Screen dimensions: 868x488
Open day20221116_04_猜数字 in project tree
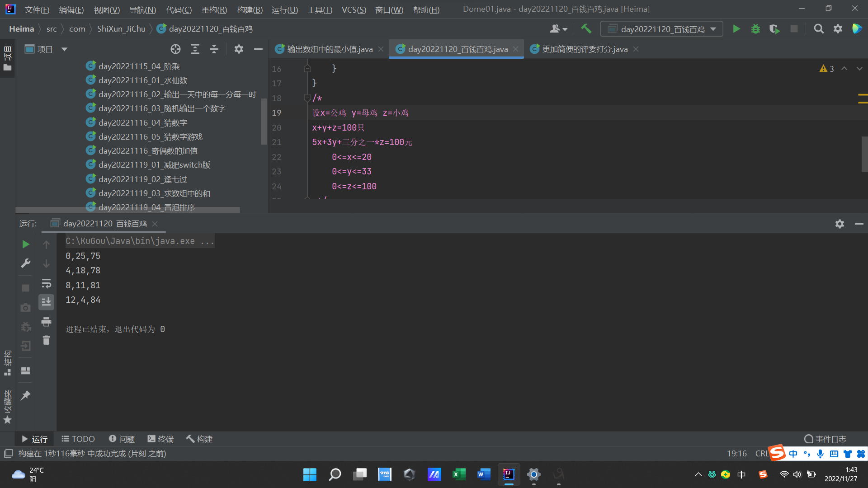click(142, 122)
